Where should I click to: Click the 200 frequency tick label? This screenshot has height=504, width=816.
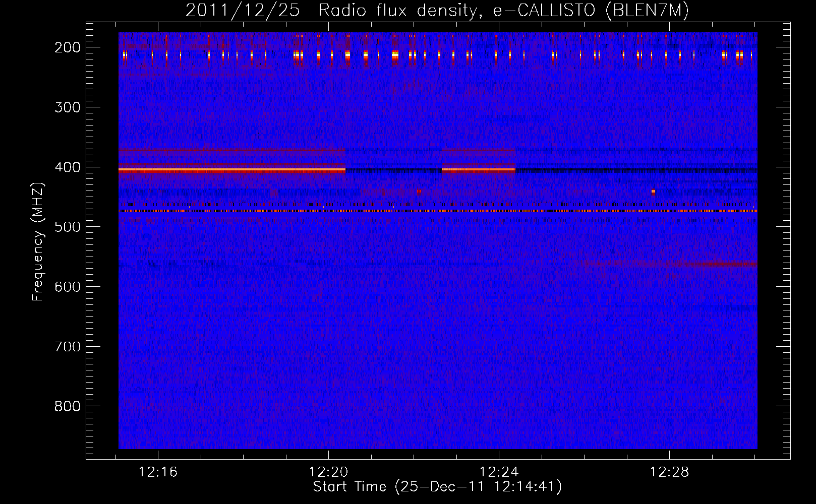coord(68,47)
